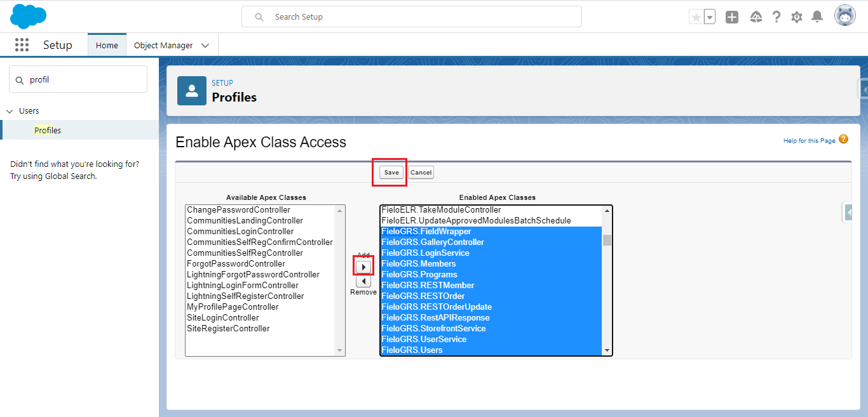Click Available classes scrollbar down arrow

(x=339, y=350)
